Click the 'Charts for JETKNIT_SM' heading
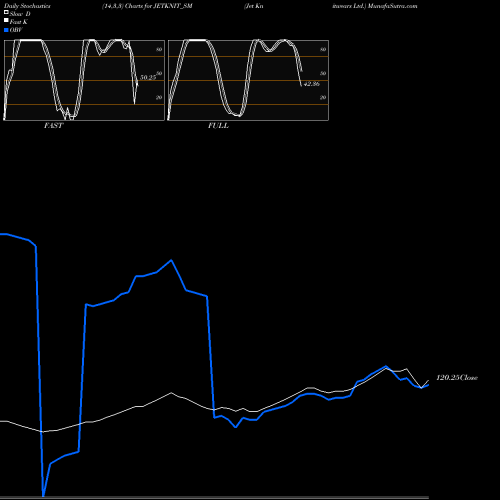Screen dimensions: 500x500 click(x=159, y=6)
